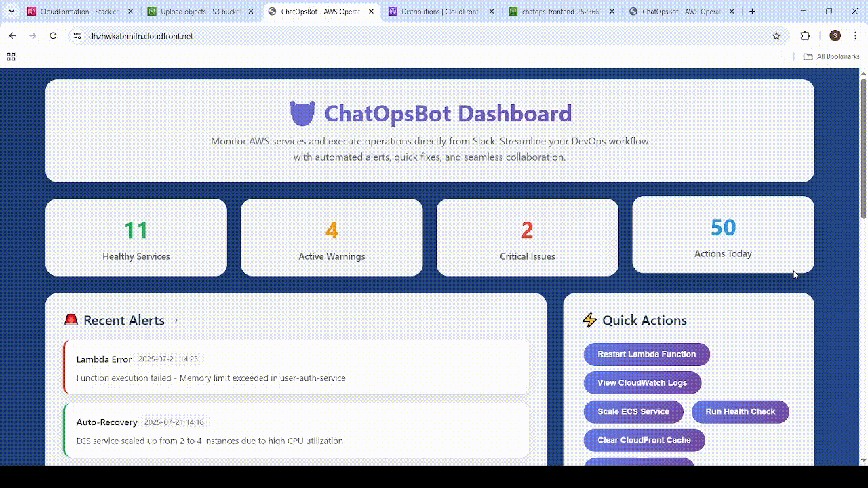Click the bookmark star in the address bar
868x488 pixels.
tap(776, 35)
